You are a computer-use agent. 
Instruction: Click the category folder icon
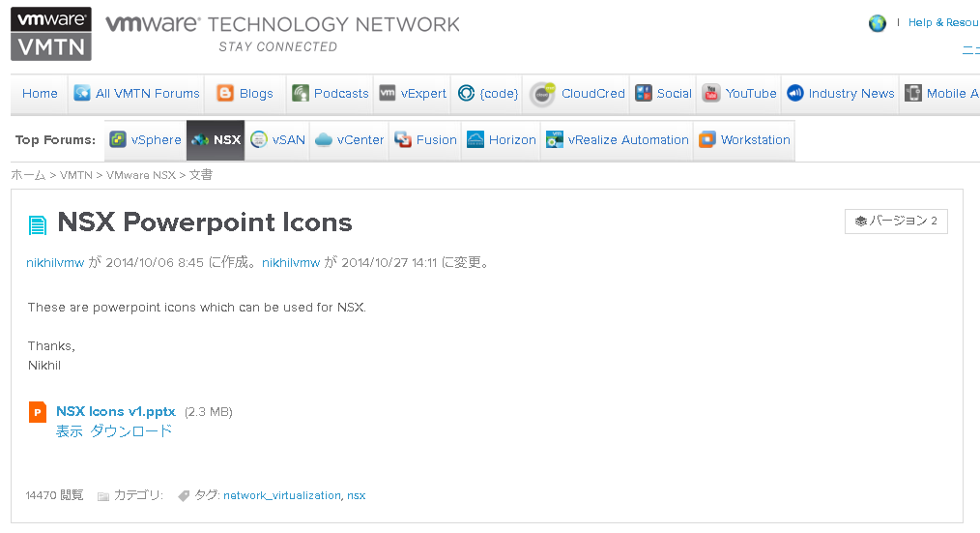[103, 496]
